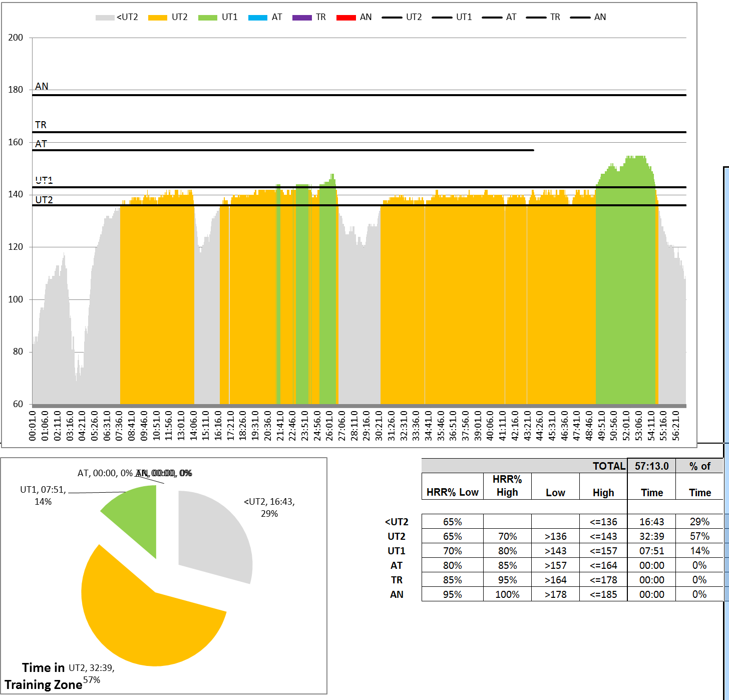Screen dimensions: 729x700
Task: Click the UT2 time cell 32:39
Action: pos(651,536)
